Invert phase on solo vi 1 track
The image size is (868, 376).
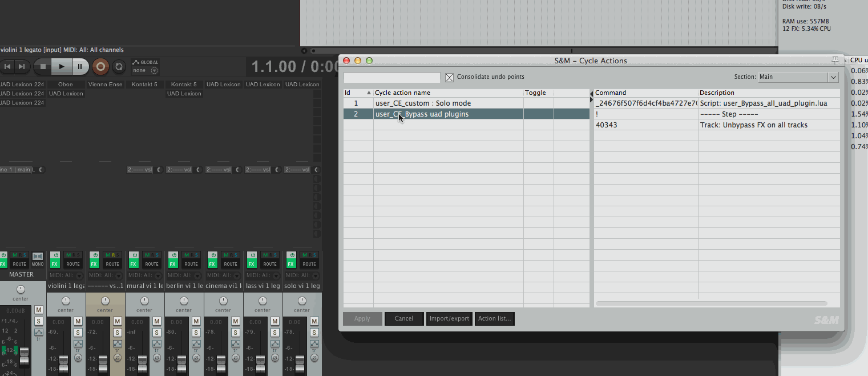[x=314, y=358]
